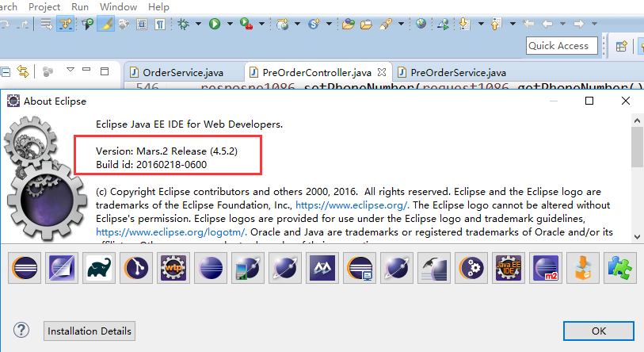Expand the Back history dropdown arrow
Viewport: 644px width, 352px height.
pos(562,24)
